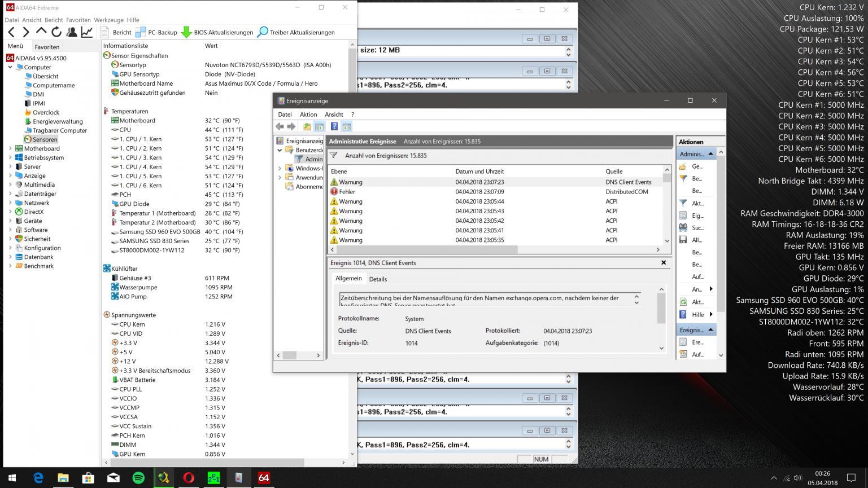Click back arrow in Ereignisanzeige toolbar
The height and width of the screenshot is (488, 868).
tap(280, 126)
